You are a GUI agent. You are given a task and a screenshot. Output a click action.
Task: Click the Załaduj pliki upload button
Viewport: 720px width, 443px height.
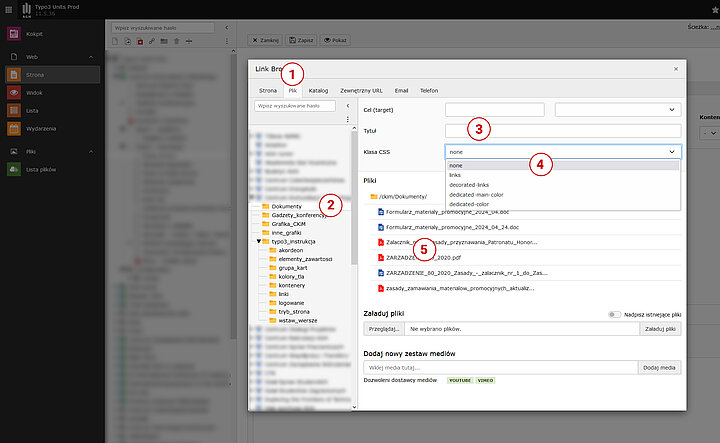click(660, 329)
